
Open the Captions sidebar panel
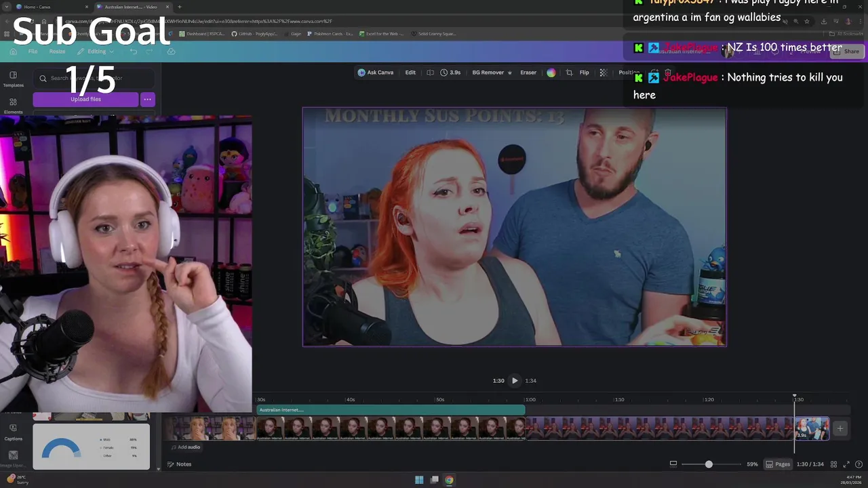13,432
